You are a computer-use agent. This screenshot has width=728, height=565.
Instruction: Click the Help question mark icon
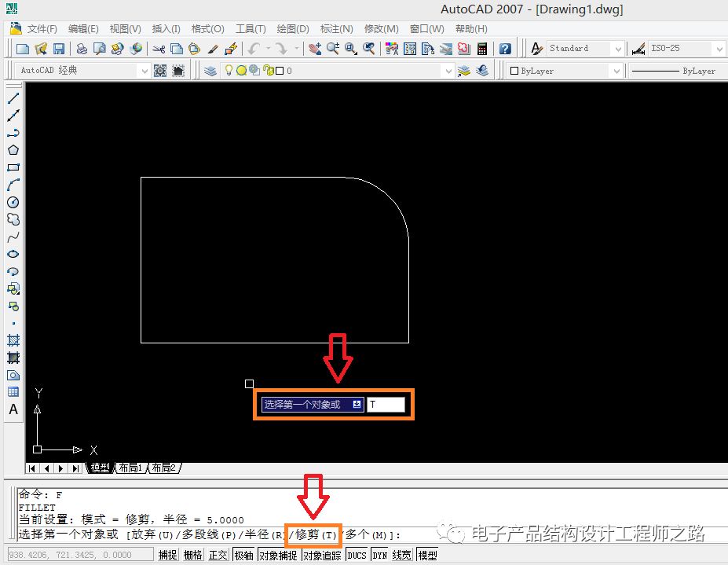tap(505, 48)
